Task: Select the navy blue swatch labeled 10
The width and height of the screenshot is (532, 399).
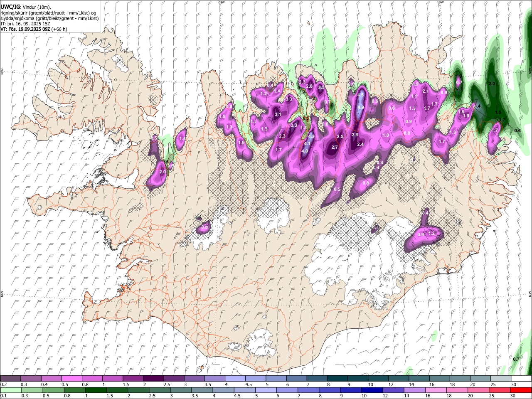Action: click(372, 390)
